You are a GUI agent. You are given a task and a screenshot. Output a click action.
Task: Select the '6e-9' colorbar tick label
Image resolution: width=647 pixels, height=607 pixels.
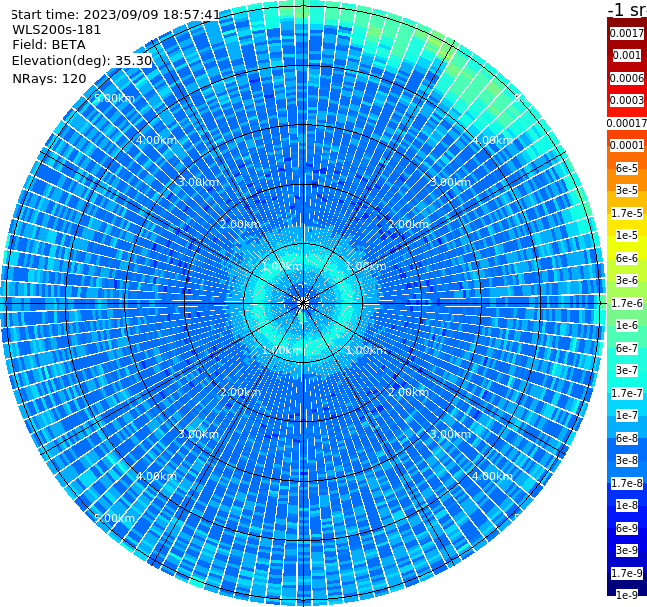pyautogui.click(x=627, y=528)
